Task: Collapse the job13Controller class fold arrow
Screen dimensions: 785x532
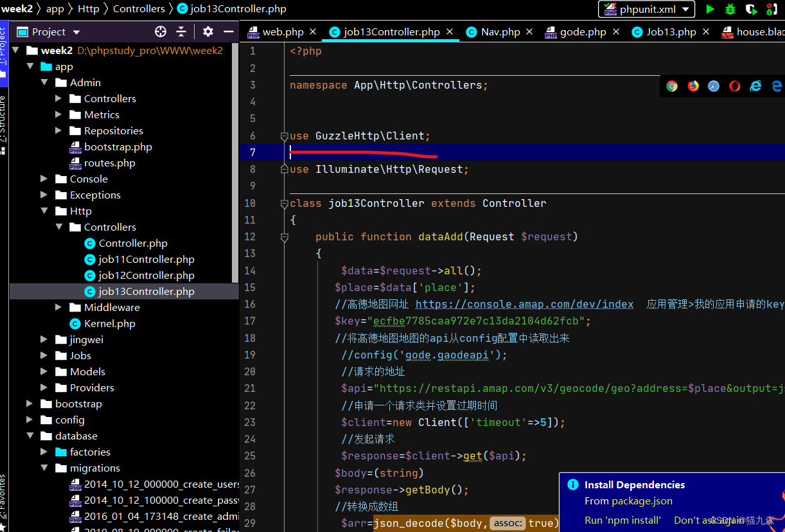Action: point(283,203)
